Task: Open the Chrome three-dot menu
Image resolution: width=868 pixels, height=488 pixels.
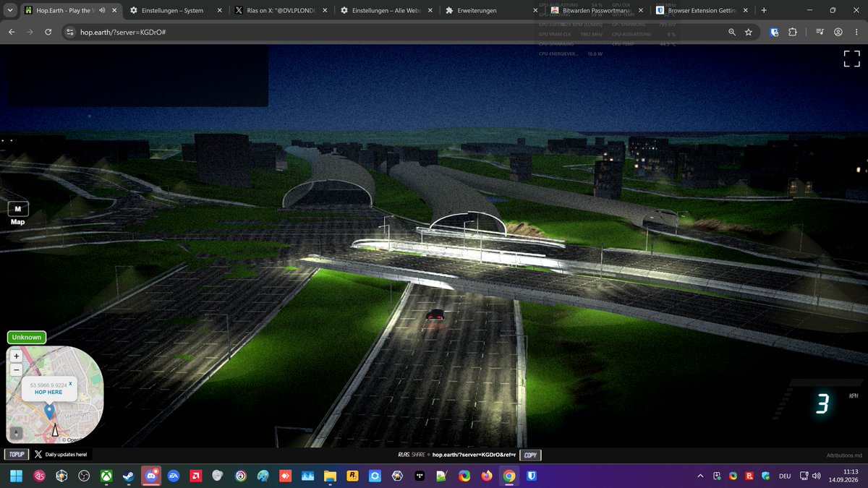Action: click(x=856, y=33)
